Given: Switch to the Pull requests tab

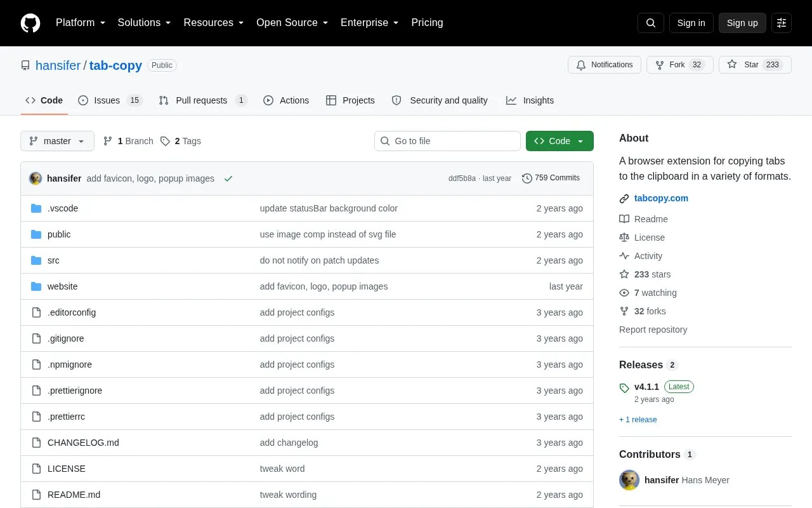Looking at the screenshot, I should pos(203,100).
